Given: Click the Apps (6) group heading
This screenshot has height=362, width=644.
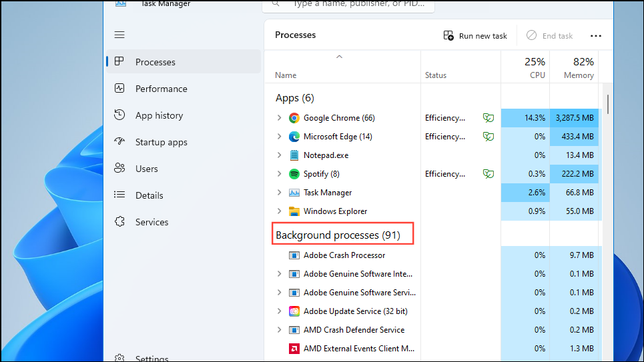Looking at the screenshot, I should coord(295,98).
